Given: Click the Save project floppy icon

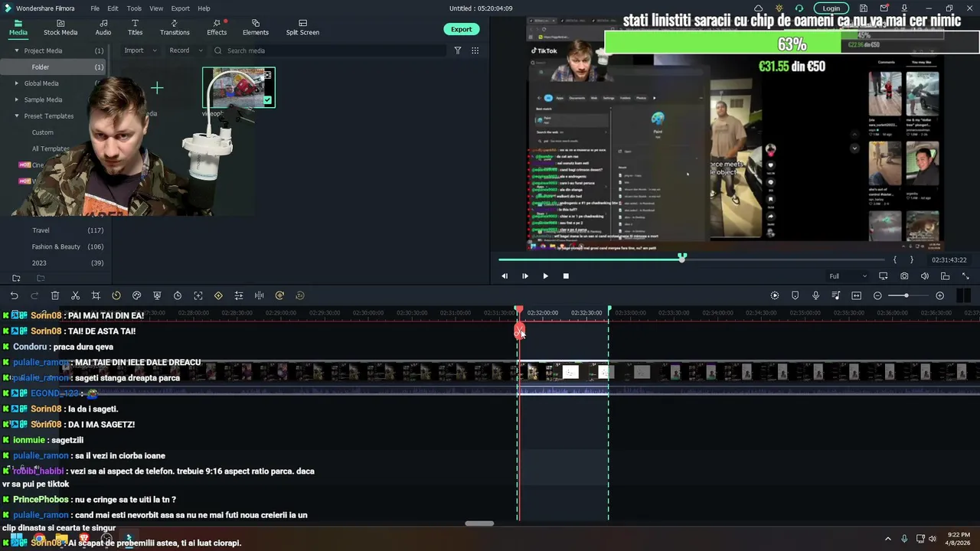Looking at the screenshot, I should coord(863,8).
